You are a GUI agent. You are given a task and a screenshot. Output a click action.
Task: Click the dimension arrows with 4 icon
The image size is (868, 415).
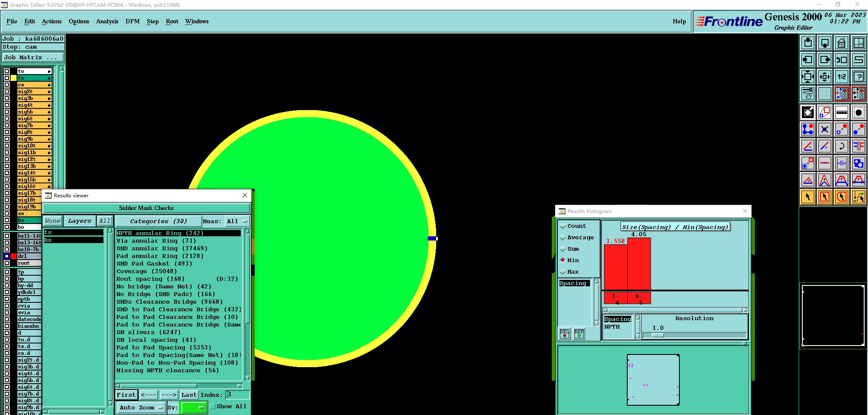(x=842, y=163)
